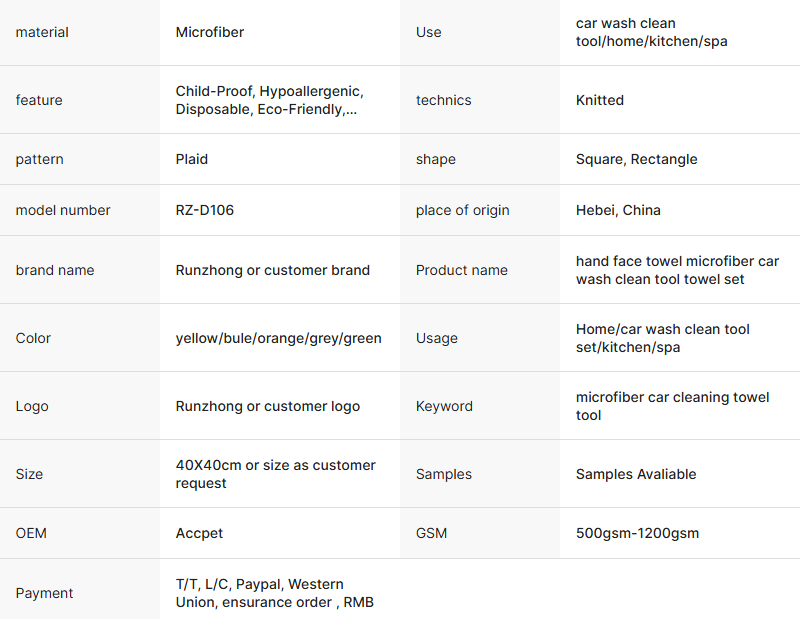Click the 'Microfiber' material value

[210, 32]
